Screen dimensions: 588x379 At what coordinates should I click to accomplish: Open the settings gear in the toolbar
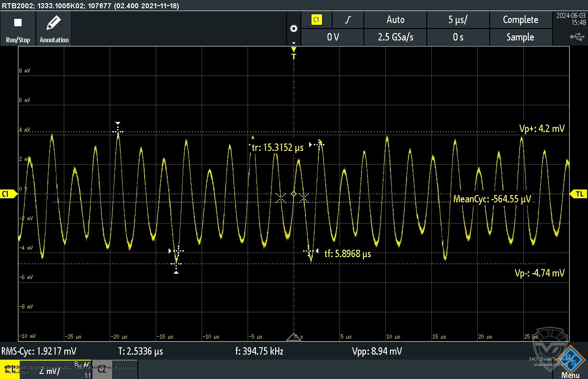tap(294, 29)
